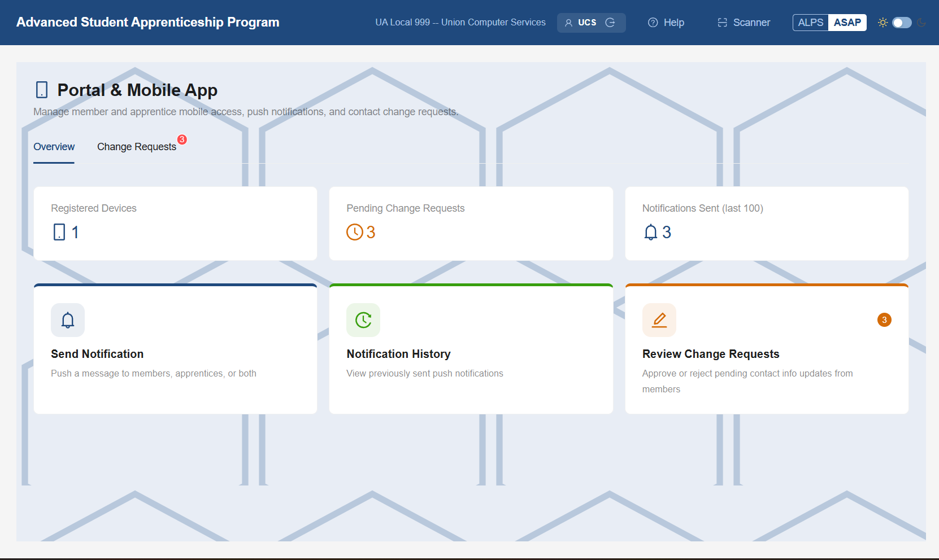Open Notification History card
The height and width of the screenshot is (560, 939).
(471, 349)
